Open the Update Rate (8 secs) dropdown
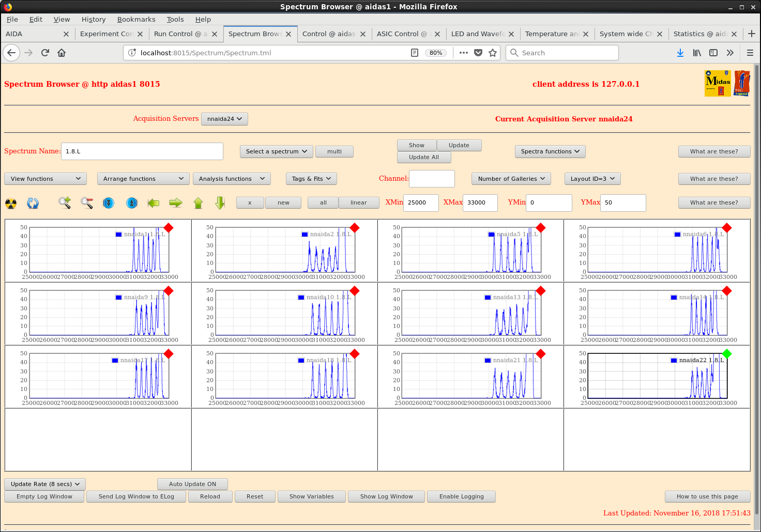The height and width of the screenshot is (532, 761). pyautogui.click(x=45, y=484)
